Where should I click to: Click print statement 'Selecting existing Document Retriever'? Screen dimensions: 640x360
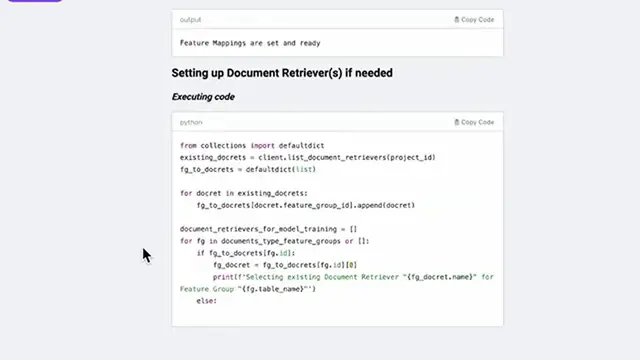coord(337,283)
